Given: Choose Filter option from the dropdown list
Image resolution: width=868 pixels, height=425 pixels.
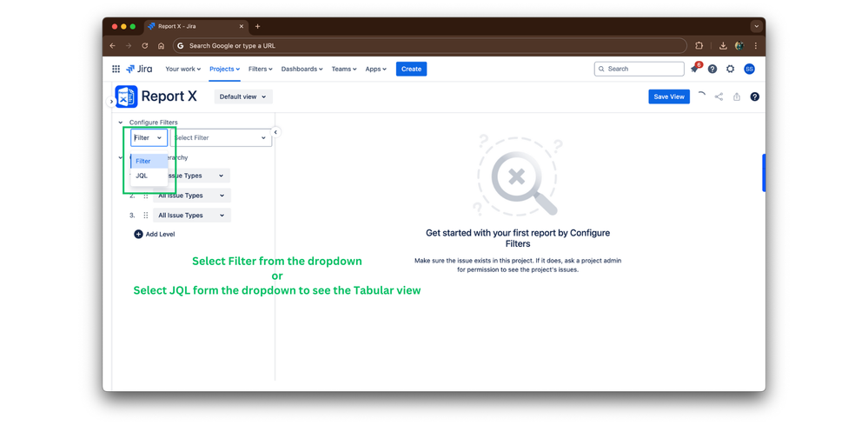Looking at the screenshot, I should coord(149,161).
